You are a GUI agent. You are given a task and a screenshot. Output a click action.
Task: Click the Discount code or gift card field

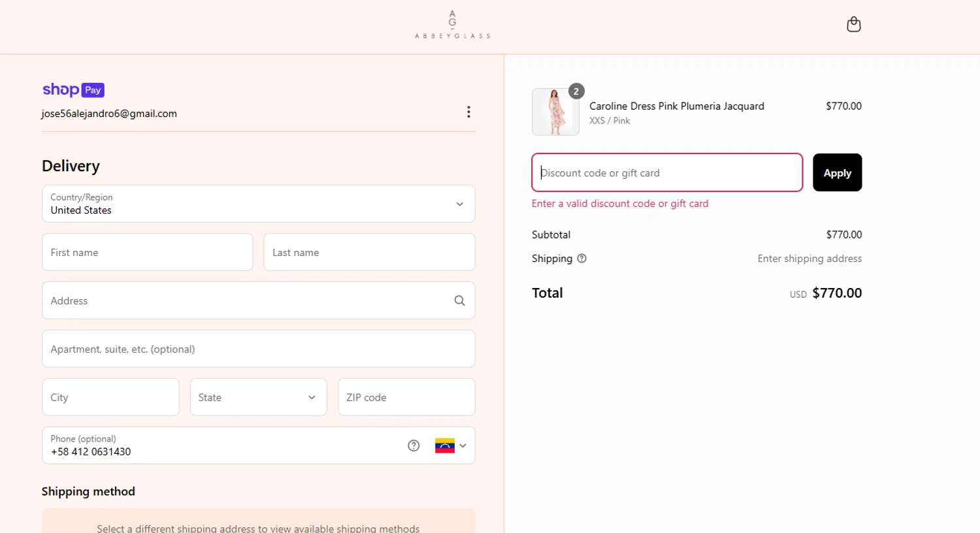tap(667, 172)
